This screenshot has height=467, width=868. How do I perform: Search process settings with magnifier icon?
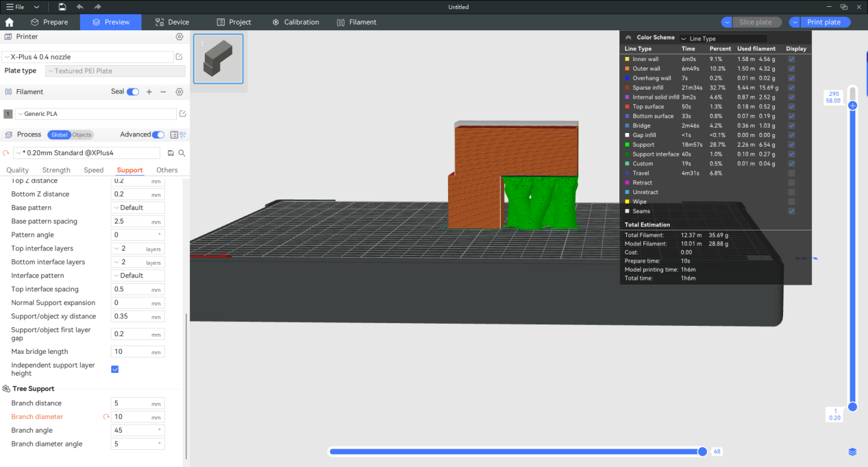[182, 153]
